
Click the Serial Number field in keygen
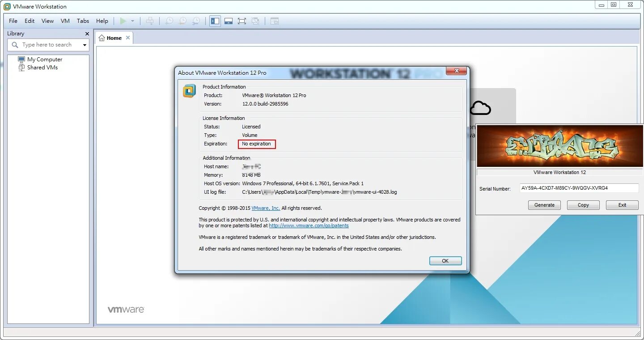coord(579,188)
